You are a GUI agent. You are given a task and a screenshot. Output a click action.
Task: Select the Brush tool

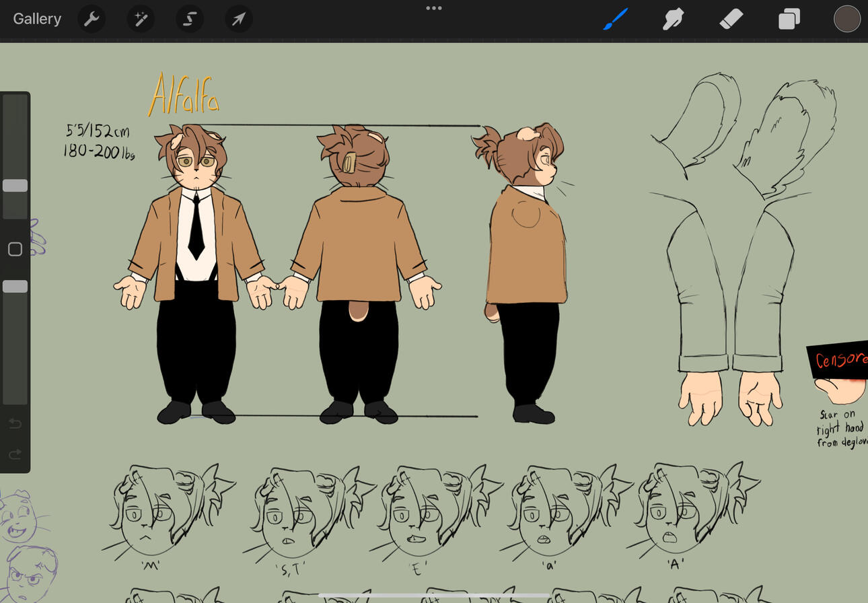point(616,19)
